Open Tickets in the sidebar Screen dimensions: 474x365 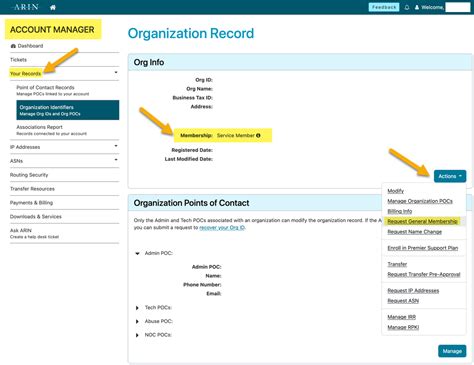[18, 60]
